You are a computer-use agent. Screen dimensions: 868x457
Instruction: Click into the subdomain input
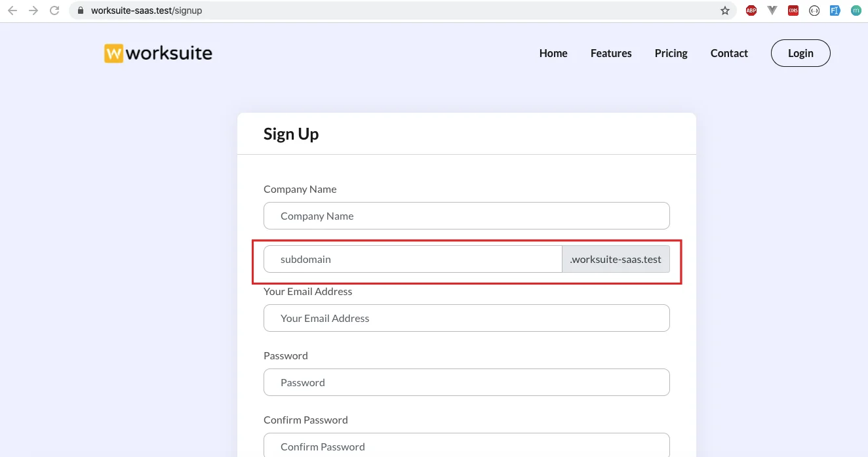[x=413, y=259]
